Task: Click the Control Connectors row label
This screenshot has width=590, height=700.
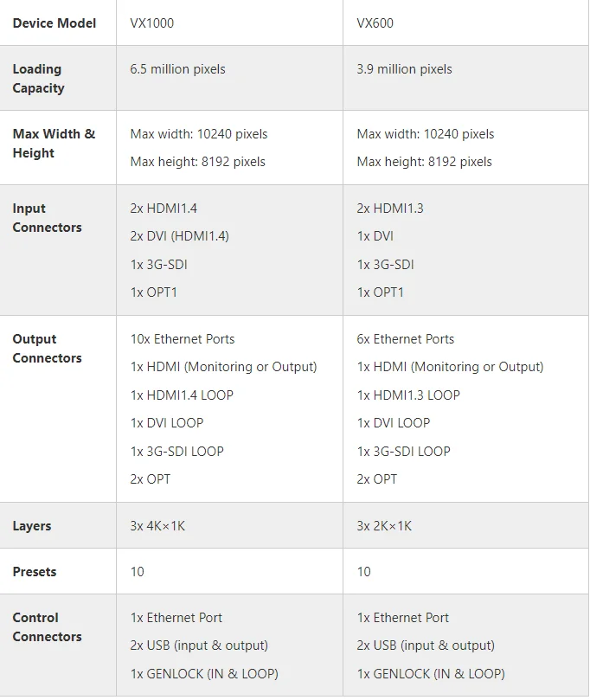Action: (x=47, y=627)
